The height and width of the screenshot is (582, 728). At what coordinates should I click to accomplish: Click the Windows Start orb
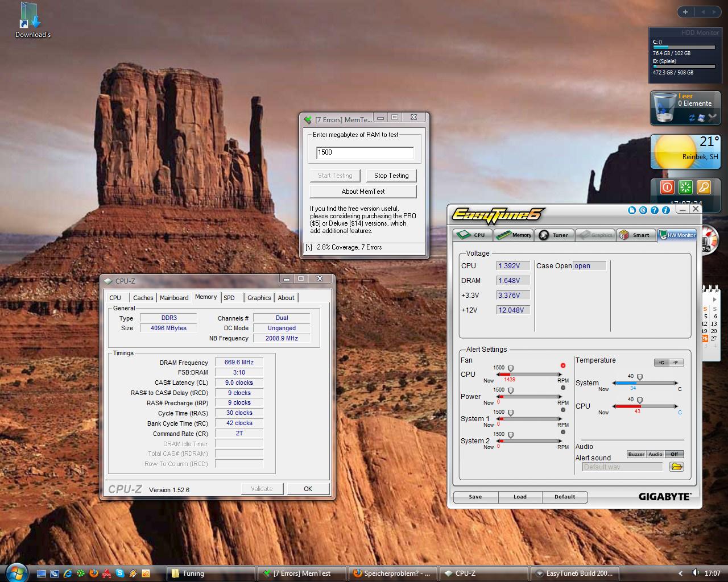coord(16,573)
